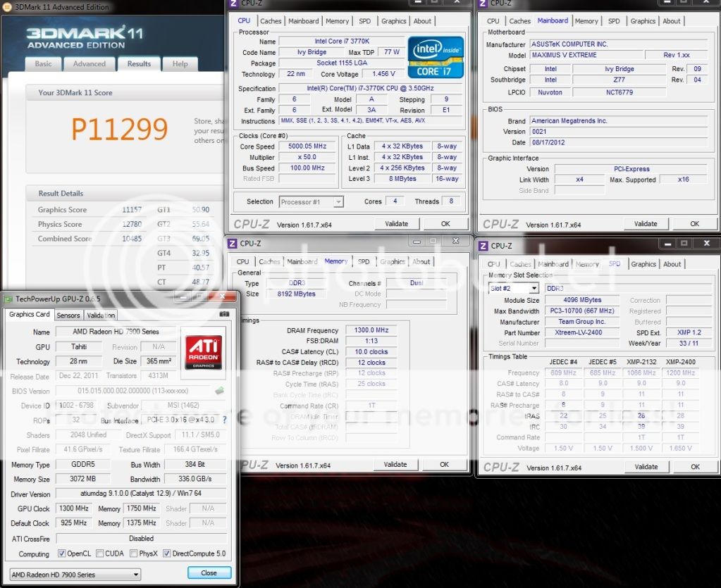
Task: Click the BIOS save chip icon in GPU-Z
Action: click(220, 391)
